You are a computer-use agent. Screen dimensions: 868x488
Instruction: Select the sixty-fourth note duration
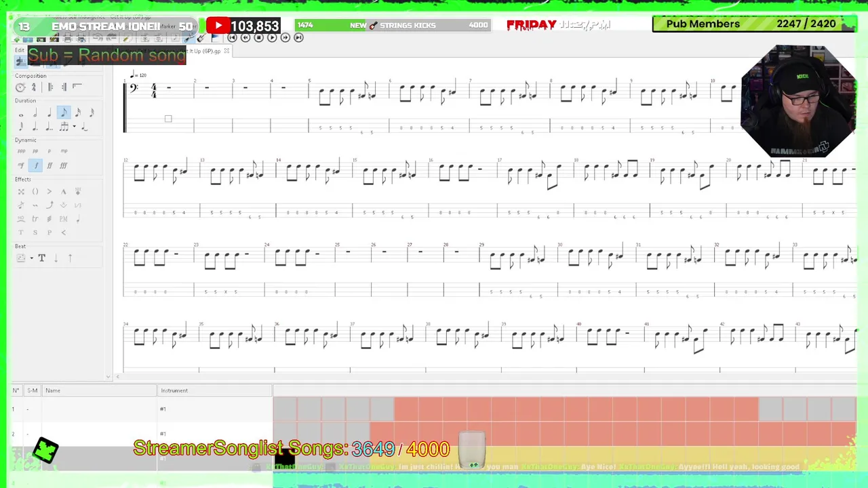point(21,126)
